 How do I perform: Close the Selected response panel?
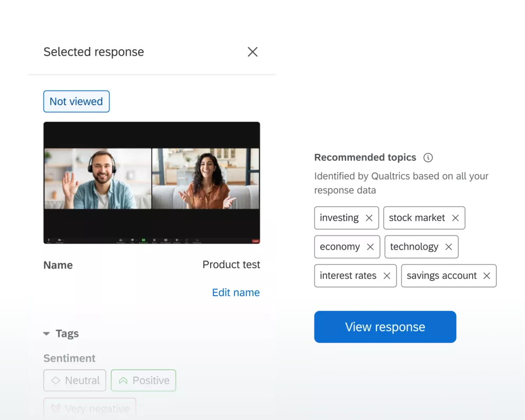[x=252, y=52]
